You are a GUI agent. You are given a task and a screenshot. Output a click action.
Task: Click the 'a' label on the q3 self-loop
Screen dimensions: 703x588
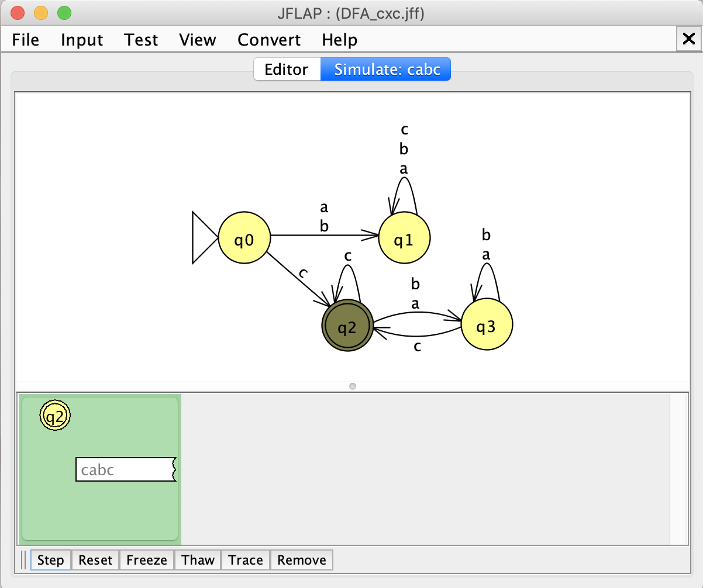[486, 255]
